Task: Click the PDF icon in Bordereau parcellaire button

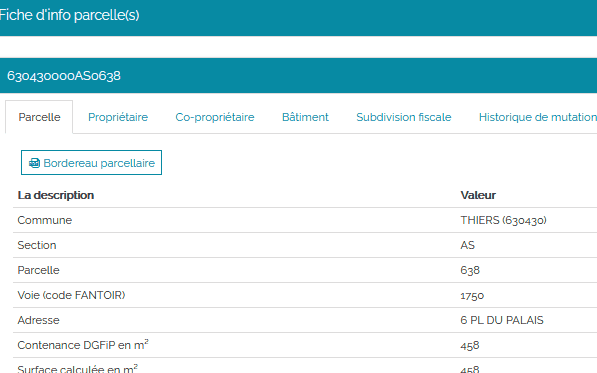Action: click(x=34, y=163)
